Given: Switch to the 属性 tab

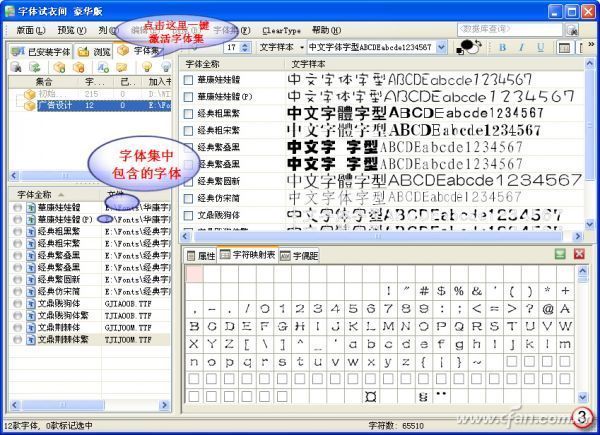Looking at the screenshot, I should [x=201, y=255].
